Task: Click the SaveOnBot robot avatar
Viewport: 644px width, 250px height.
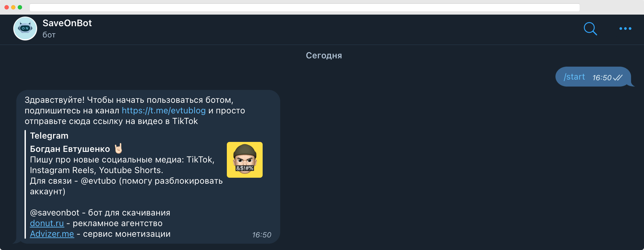Action: click(25, 29)
